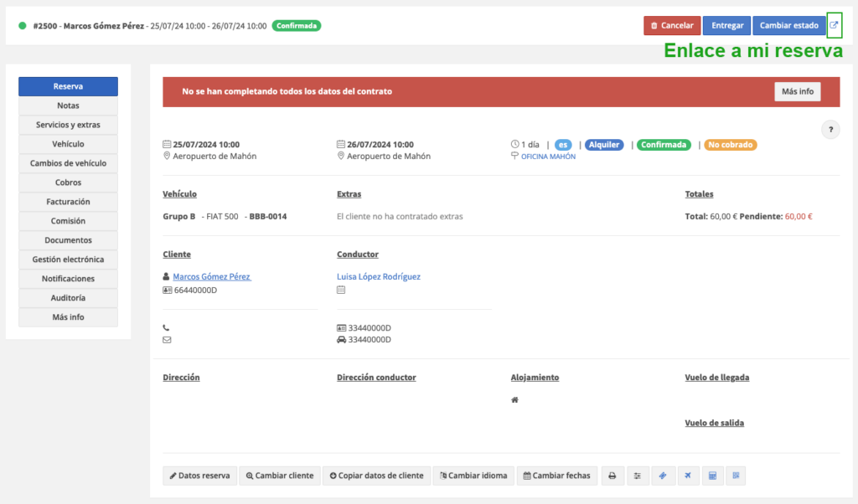Click the Totales heading
Viewport: 858px width, 504px height.
pos(699,194)
